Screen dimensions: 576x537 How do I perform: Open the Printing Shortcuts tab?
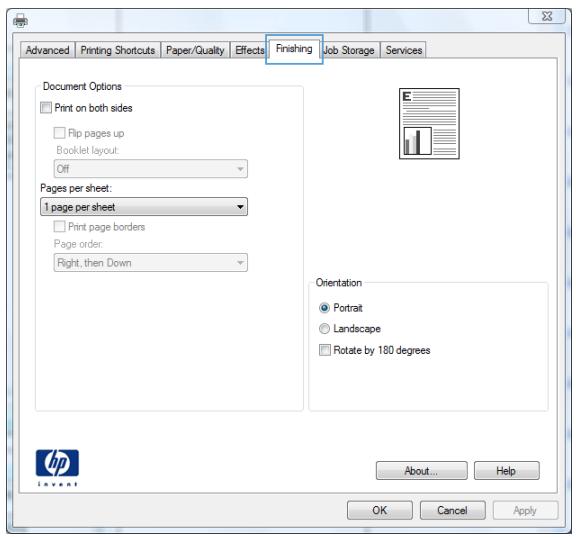click(118, 50)
